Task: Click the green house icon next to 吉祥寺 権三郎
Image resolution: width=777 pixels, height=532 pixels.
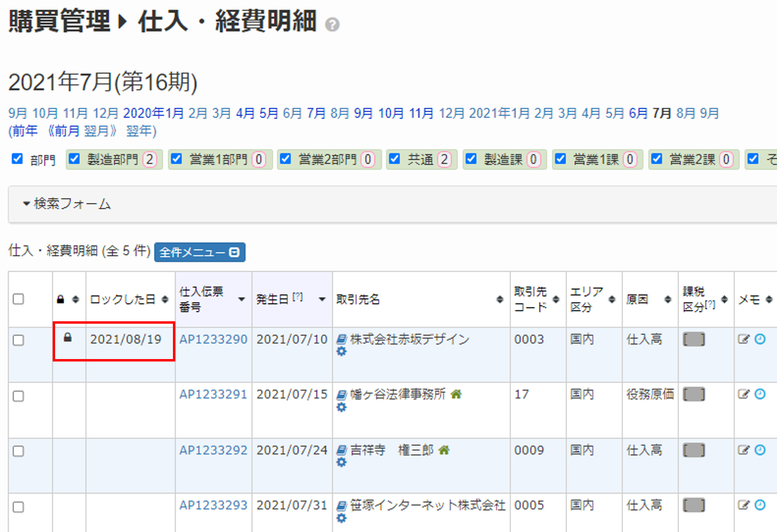Action: point(444,450)
